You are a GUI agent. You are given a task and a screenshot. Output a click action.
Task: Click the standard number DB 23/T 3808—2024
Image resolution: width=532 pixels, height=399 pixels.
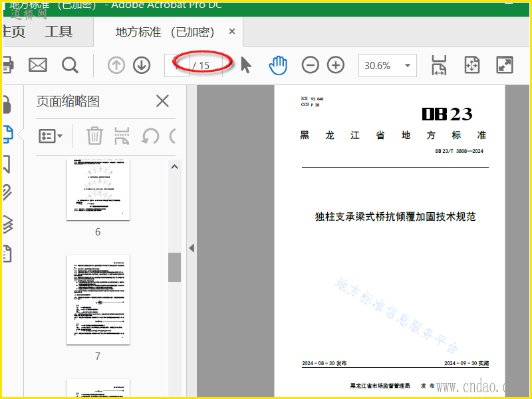coord(460,151)
